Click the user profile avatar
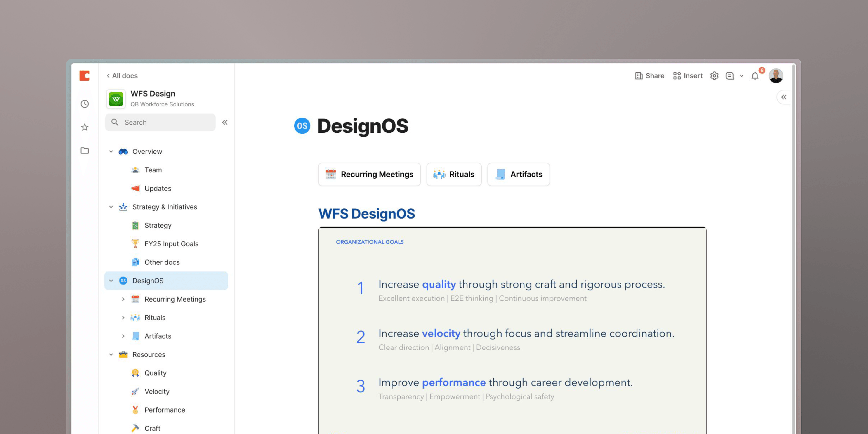 point(776,76)
